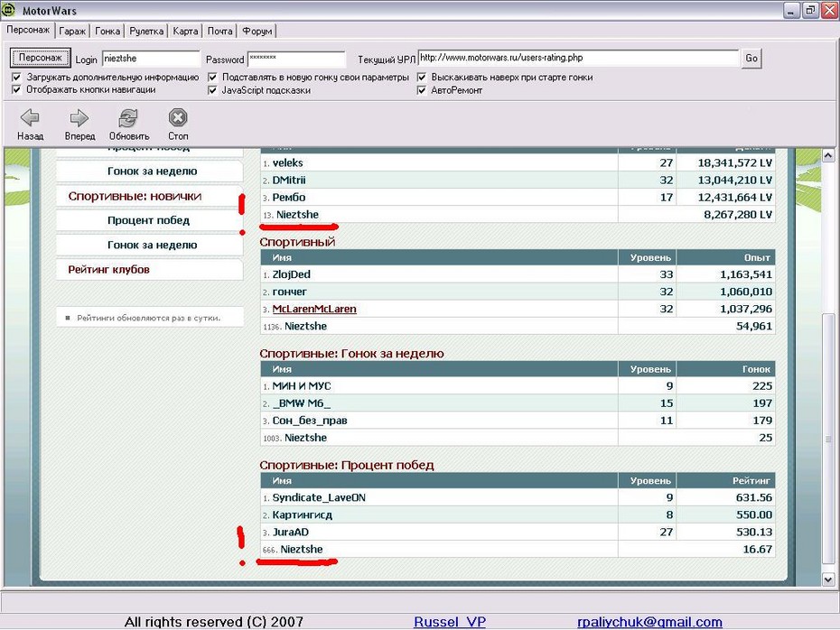Open the rpaliychuk@gmail.com email link
840x630 pixels.
[649, 622]
